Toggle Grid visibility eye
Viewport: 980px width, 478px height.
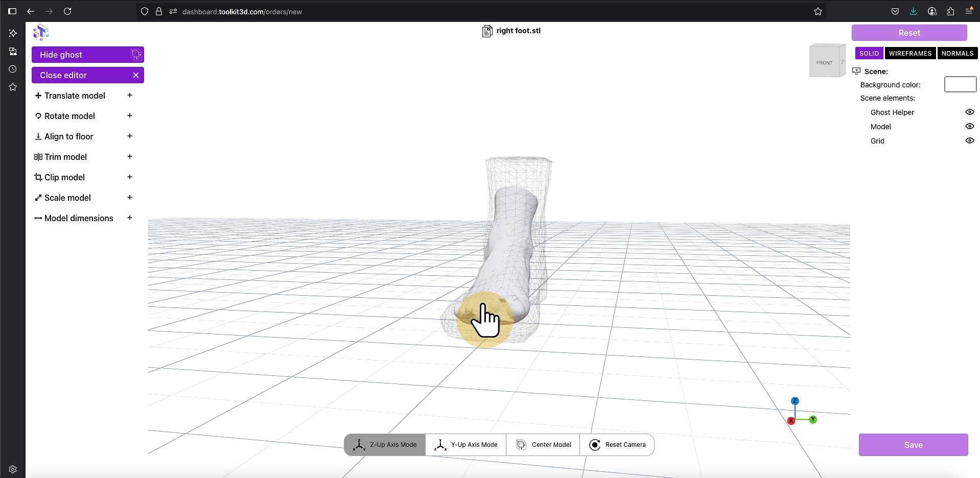click(x=969, y=140)
